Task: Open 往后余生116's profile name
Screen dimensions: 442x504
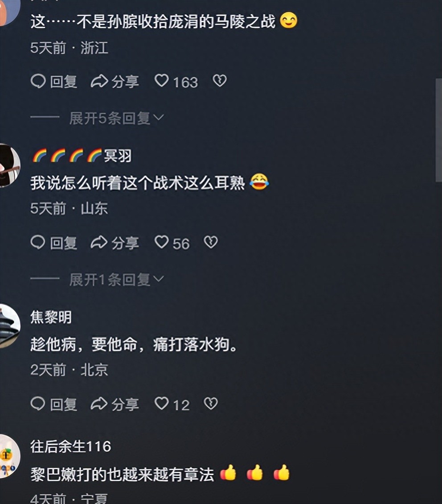Action: 71,446
